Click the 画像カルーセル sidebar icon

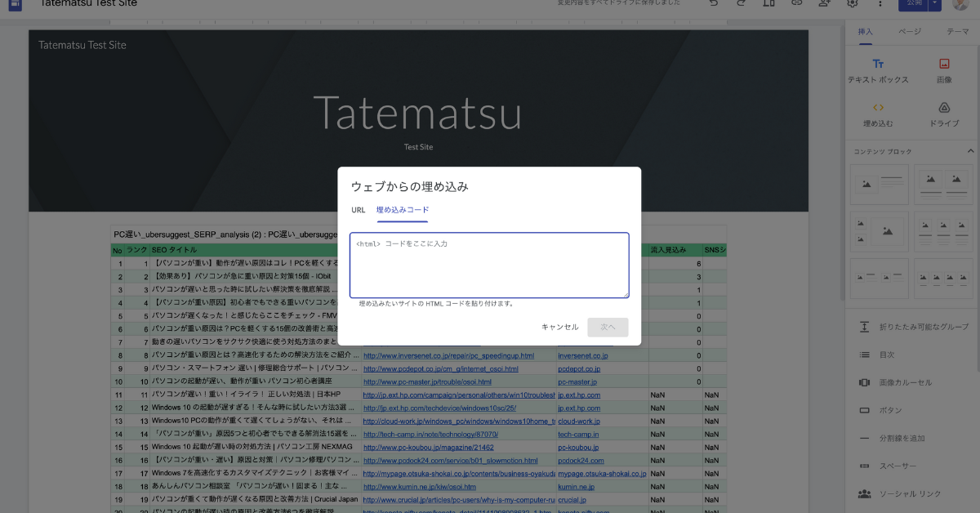pos(866,381)
